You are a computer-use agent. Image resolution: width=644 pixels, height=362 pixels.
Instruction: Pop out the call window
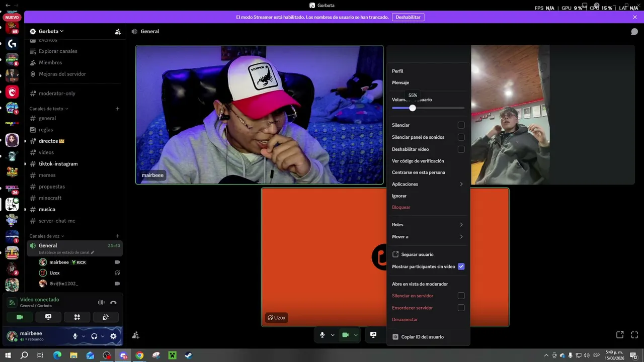620,335
